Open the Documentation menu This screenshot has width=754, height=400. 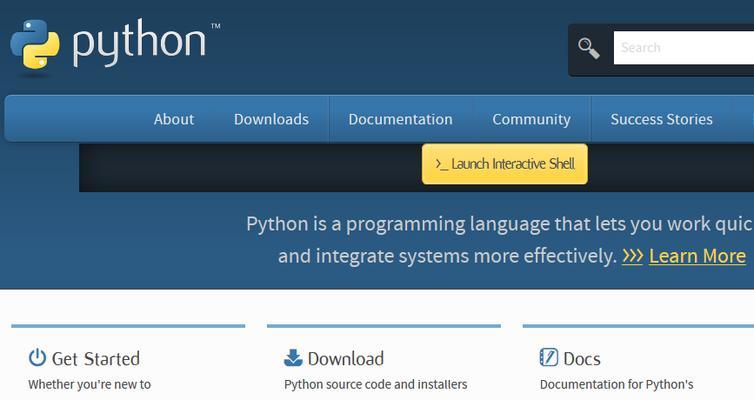coord(401,119)
